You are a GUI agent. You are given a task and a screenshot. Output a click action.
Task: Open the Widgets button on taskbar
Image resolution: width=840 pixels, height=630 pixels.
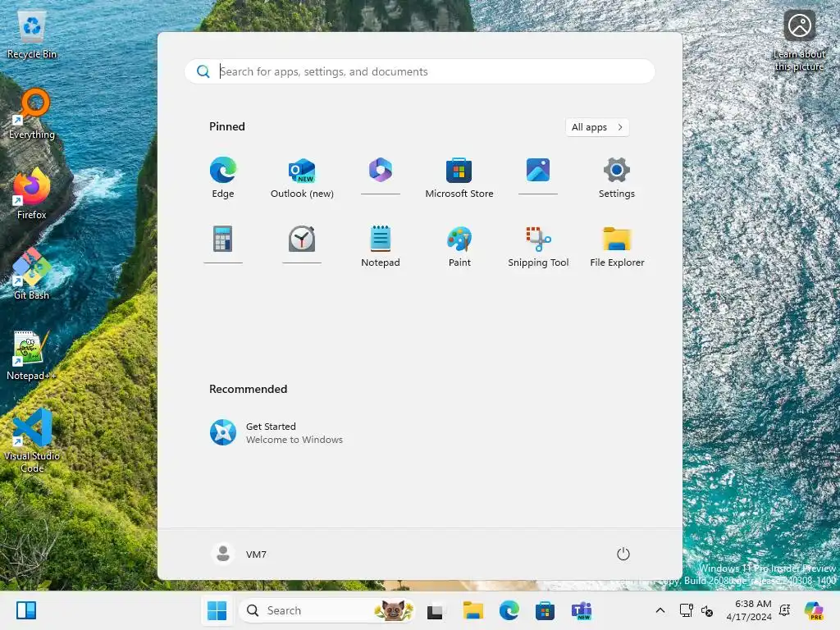[25, 610]
